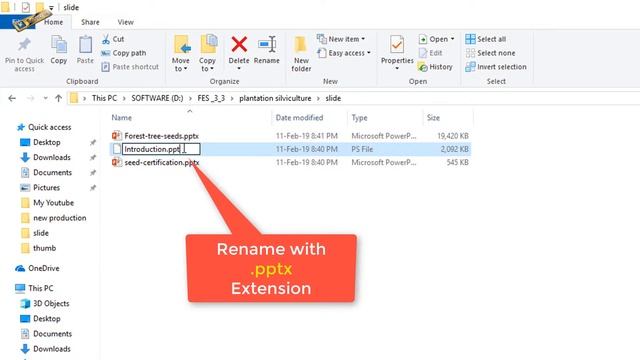The image size is (640, 360).
Task: Click the Cut scissors icon
Action: click(x=106, y=39)
